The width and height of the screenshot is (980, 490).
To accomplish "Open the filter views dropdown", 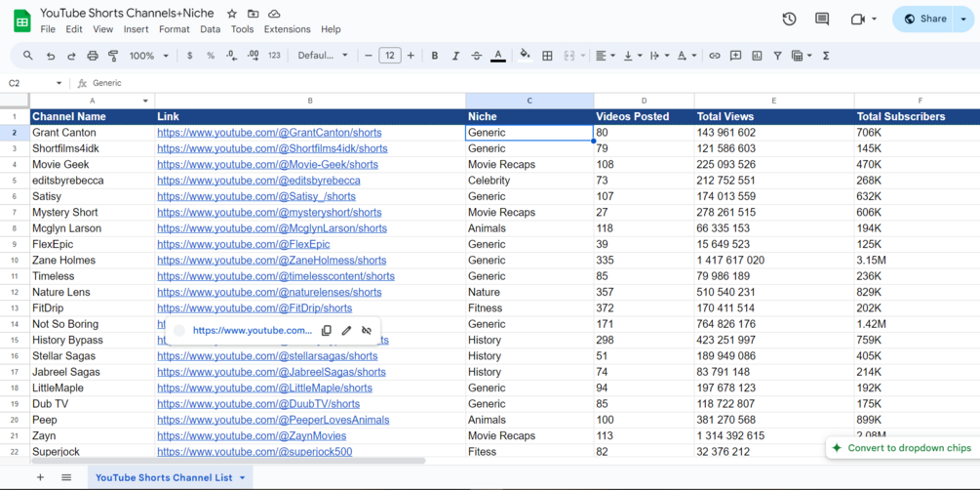I will (x=802, y=56).
